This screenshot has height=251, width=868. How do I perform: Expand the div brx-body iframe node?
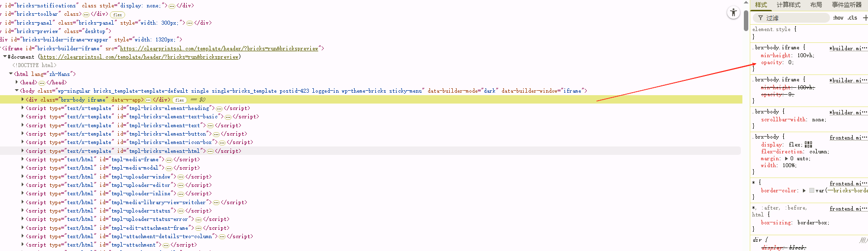(x=23, y=100)
